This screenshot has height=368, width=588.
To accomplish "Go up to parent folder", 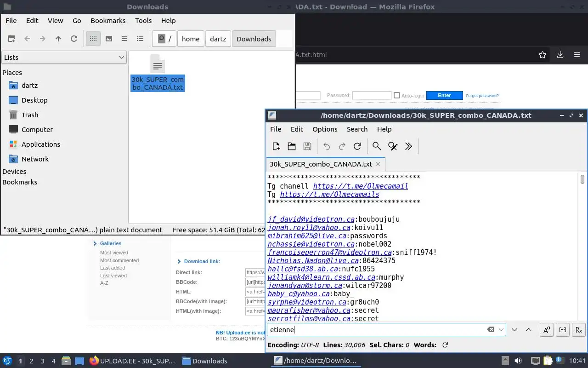I will (58, 39).
